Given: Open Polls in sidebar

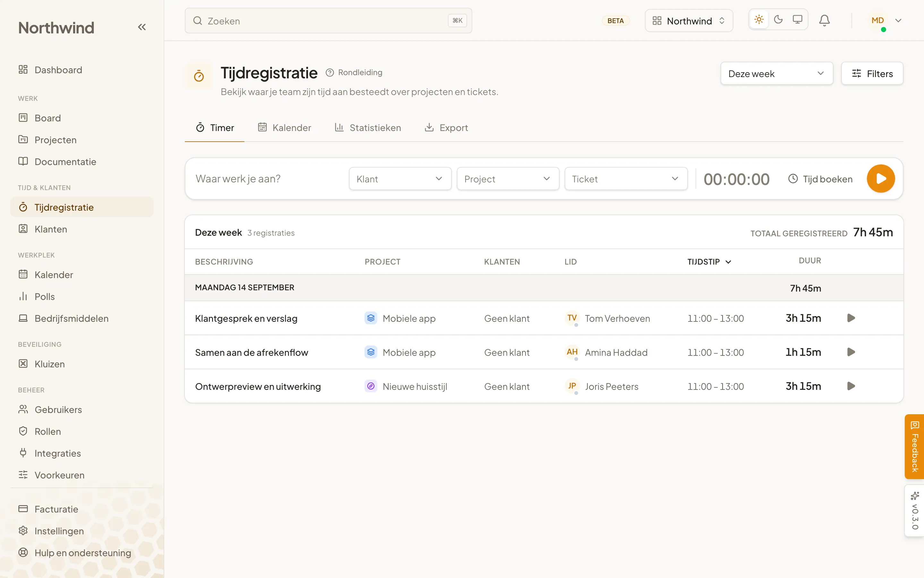Looking at the screenshot, I should click(x=82, y=297).
